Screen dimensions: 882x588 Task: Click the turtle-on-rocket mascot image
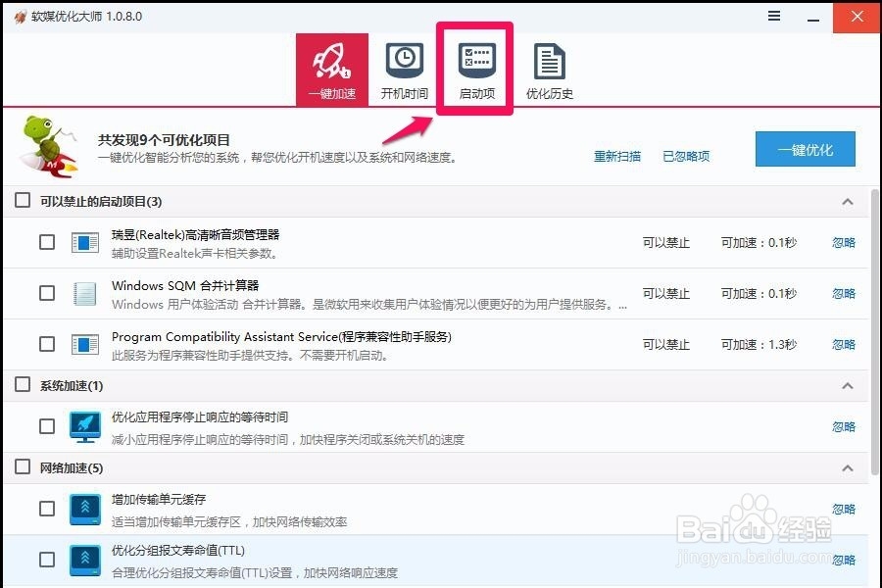(x=48, y=146)
